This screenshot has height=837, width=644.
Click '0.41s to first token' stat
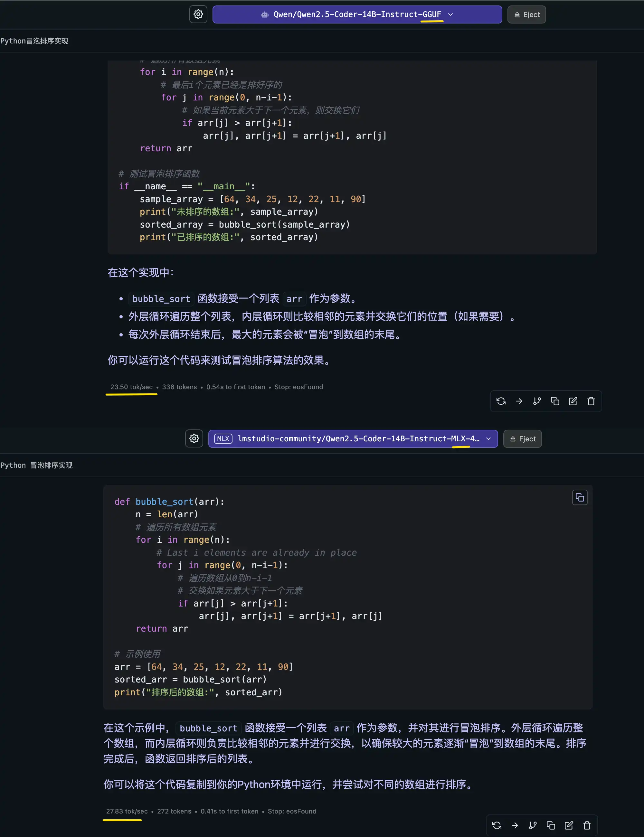click(229, 811)
